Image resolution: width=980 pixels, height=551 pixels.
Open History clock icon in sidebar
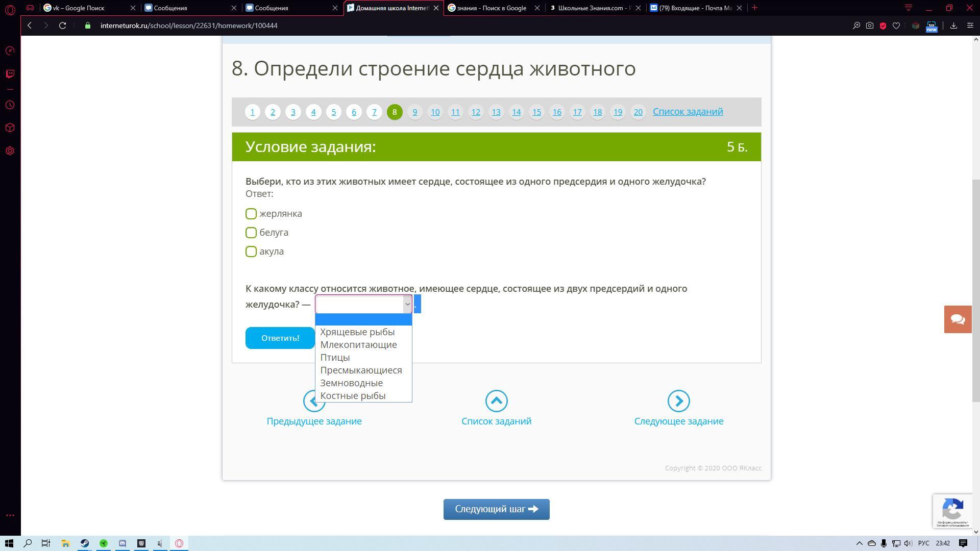click(10, 105)
